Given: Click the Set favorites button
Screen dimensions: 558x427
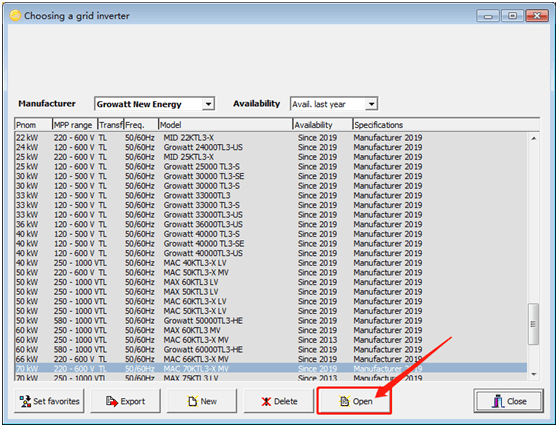Looking at the screenshot, I should click(49, 401).
